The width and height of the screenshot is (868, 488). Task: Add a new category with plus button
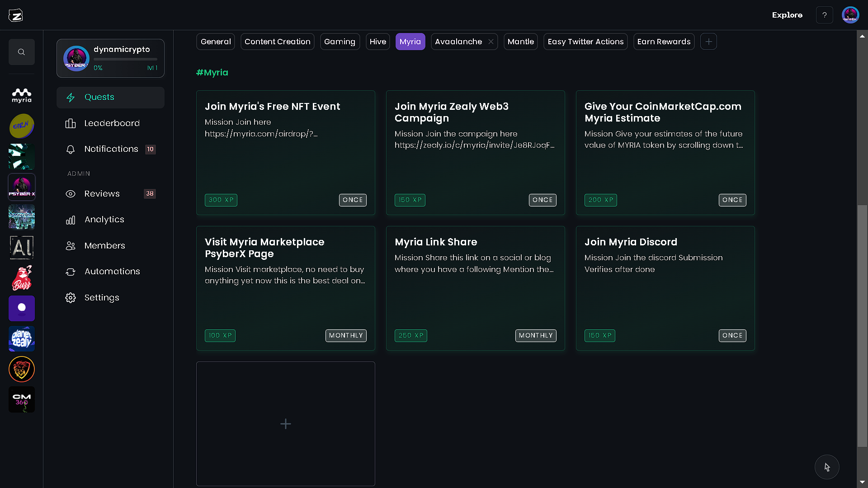click(709, 42)
